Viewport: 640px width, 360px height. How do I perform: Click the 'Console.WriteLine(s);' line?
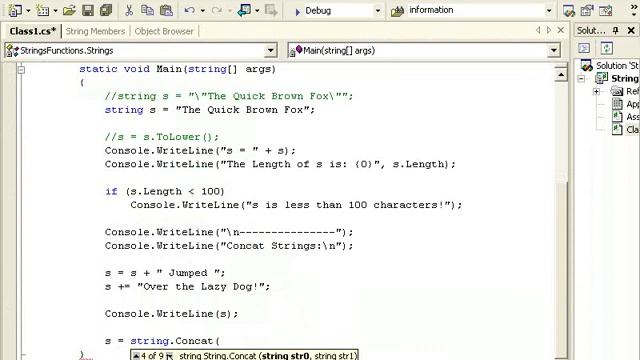171,314
